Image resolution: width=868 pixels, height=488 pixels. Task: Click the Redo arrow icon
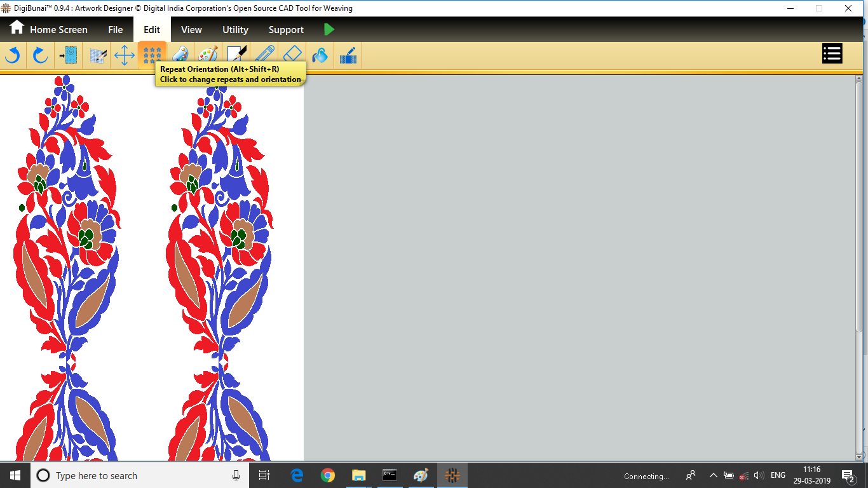click(40, 55)
